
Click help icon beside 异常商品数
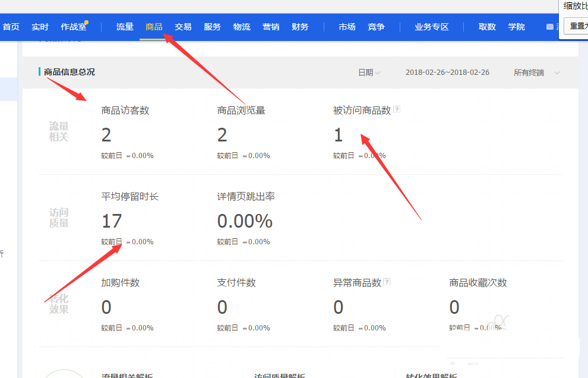coord(387,282)
